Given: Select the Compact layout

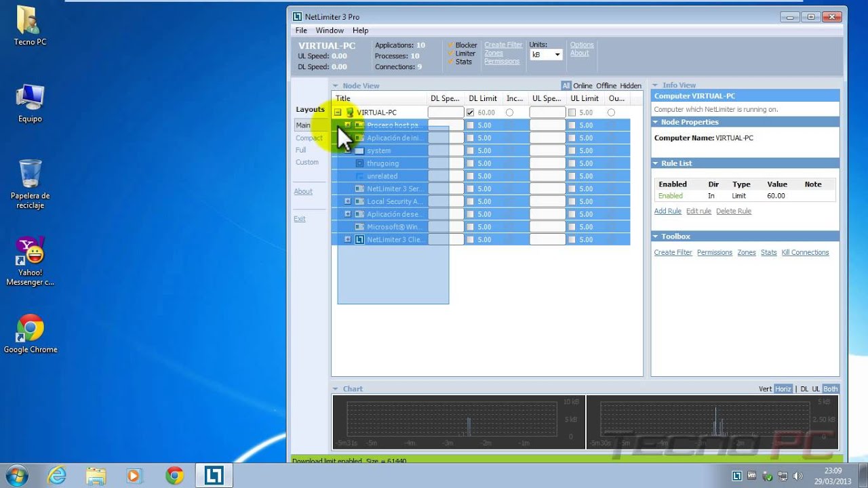Looking at the screenshot, I should pos(309,138).
